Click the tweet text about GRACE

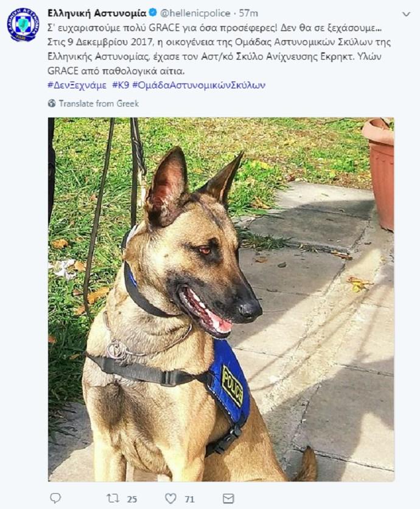[x=219, y=49]
